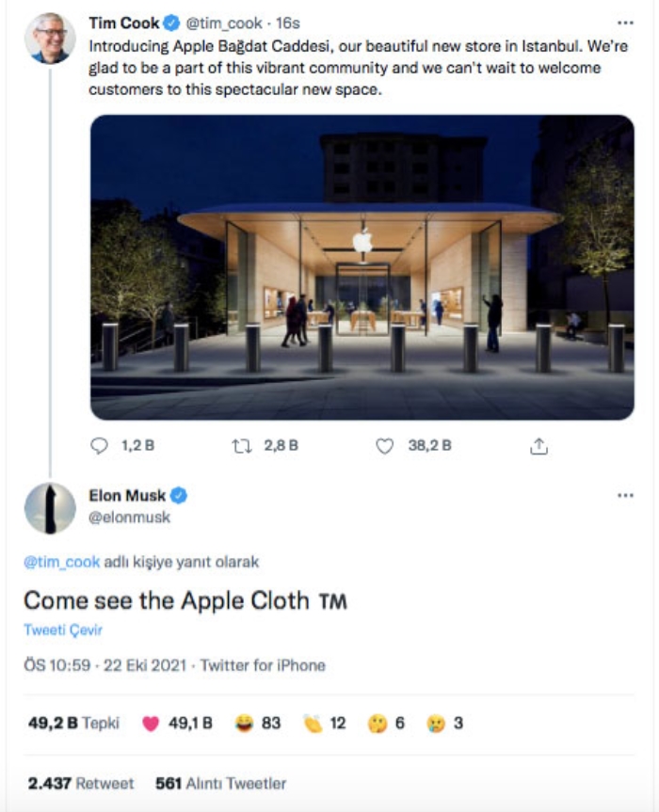
Task: Open the three-dot menu on Elon Musk's tweet
Action: [625, 496]
